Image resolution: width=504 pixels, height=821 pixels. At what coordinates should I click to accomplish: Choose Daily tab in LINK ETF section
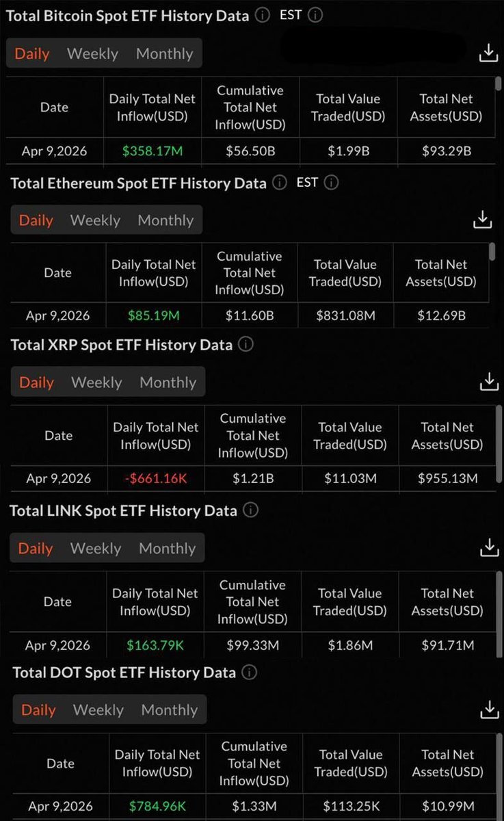pyautogui.click(x=35, y=548)
